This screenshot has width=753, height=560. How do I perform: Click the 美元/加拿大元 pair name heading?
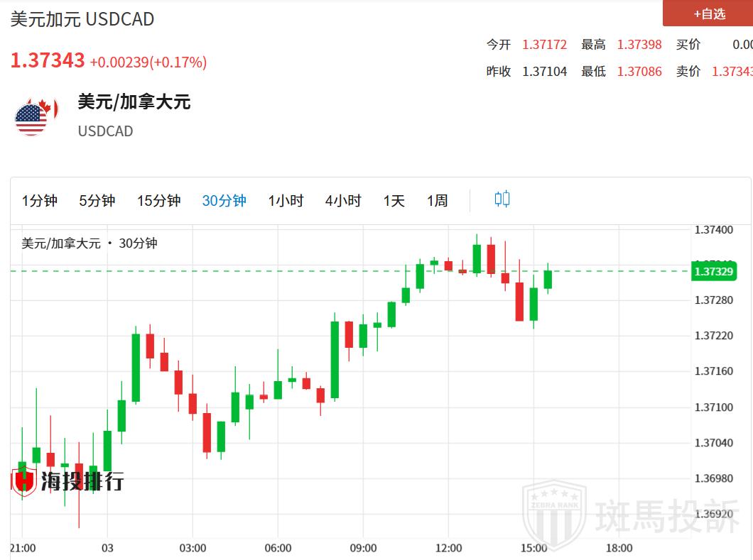pyautogui.click(x=134, y=101)
